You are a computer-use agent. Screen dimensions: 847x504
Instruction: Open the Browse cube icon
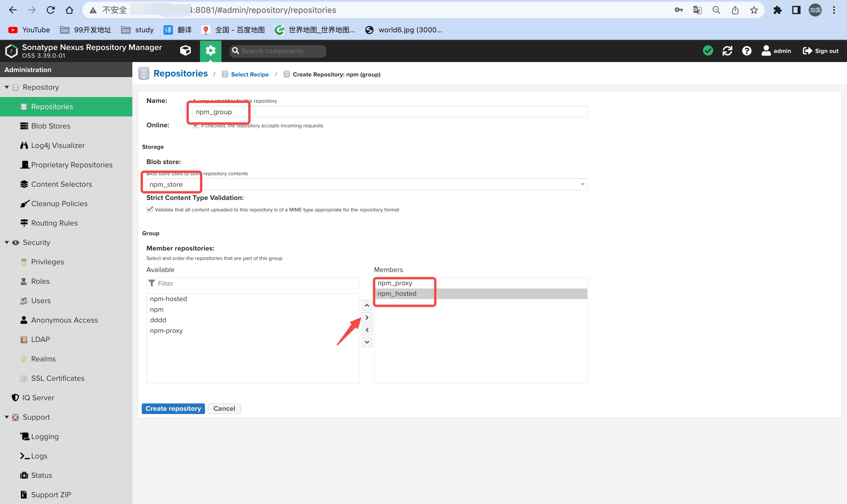coord(185,51)
